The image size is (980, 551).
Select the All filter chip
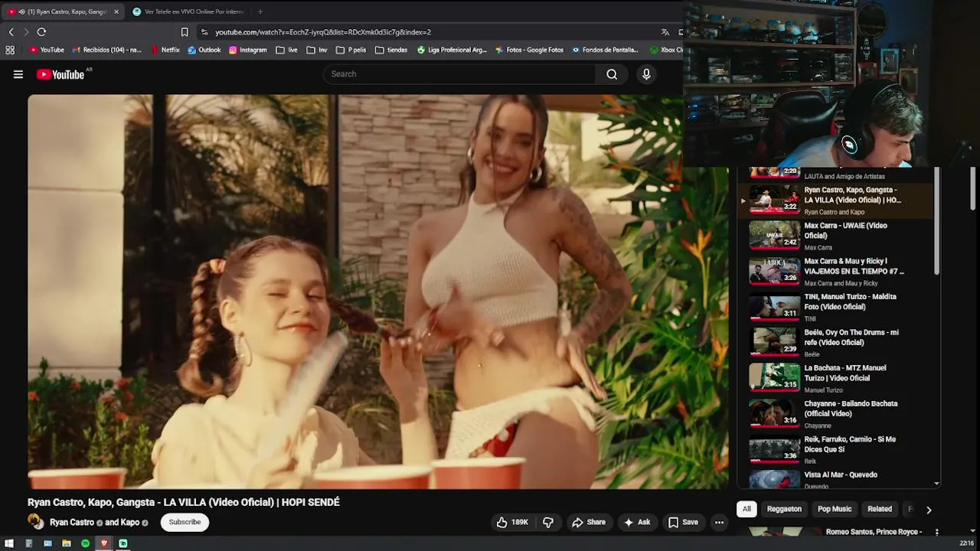[x=746, y=509]
